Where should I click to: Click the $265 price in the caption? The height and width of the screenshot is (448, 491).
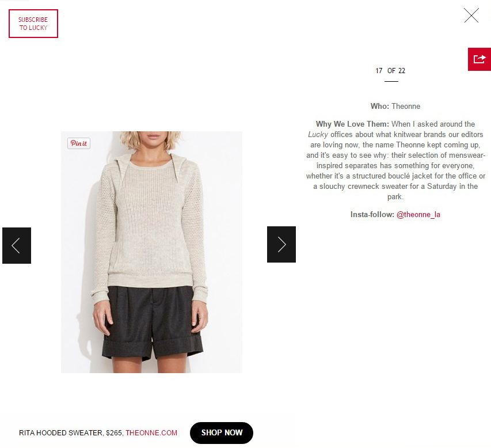[113, 433]
